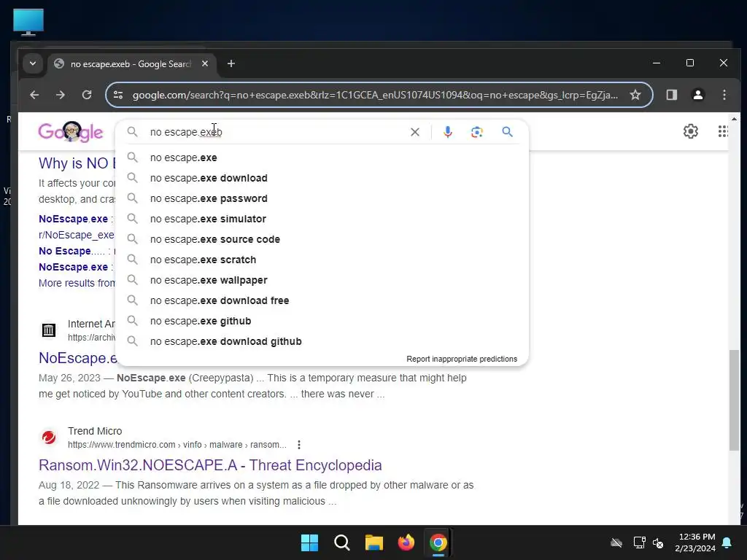
Task: Open File Explorer from taskbar
Action: pyautogui.click(x=374, y=542)
